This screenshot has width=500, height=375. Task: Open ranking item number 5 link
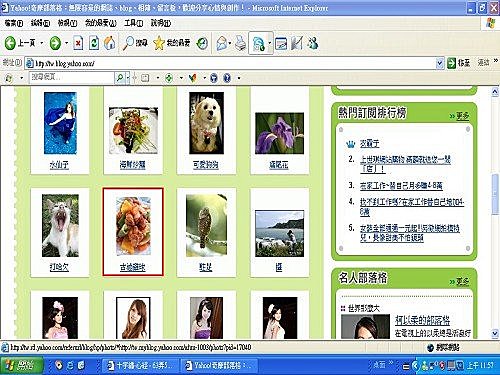pos(410,233)
